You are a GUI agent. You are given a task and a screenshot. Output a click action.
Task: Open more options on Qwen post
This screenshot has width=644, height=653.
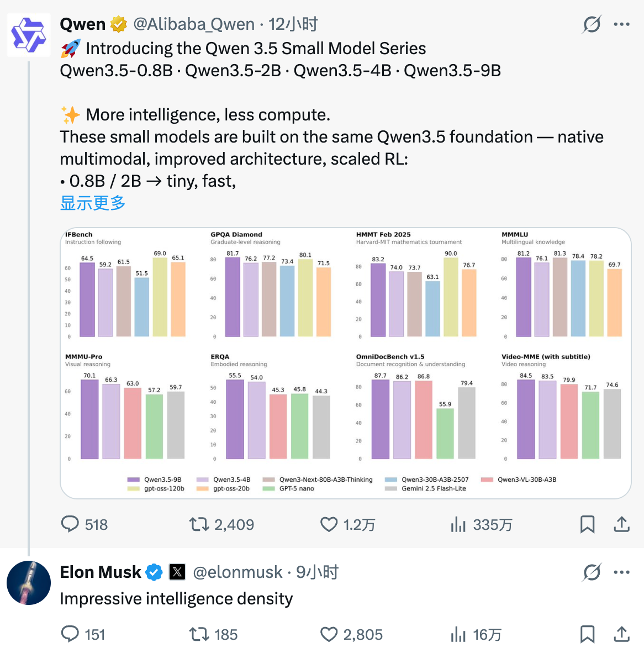coord(621,24)
